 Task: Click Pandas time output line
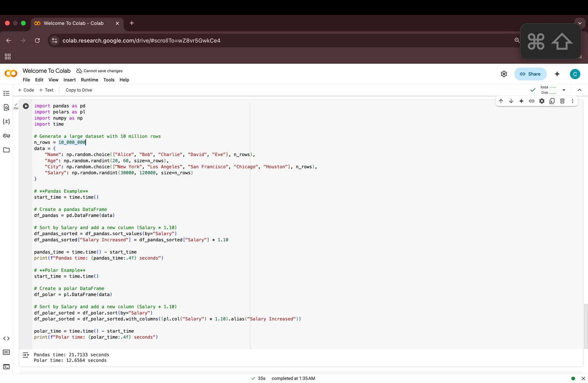tap(71, 355)
